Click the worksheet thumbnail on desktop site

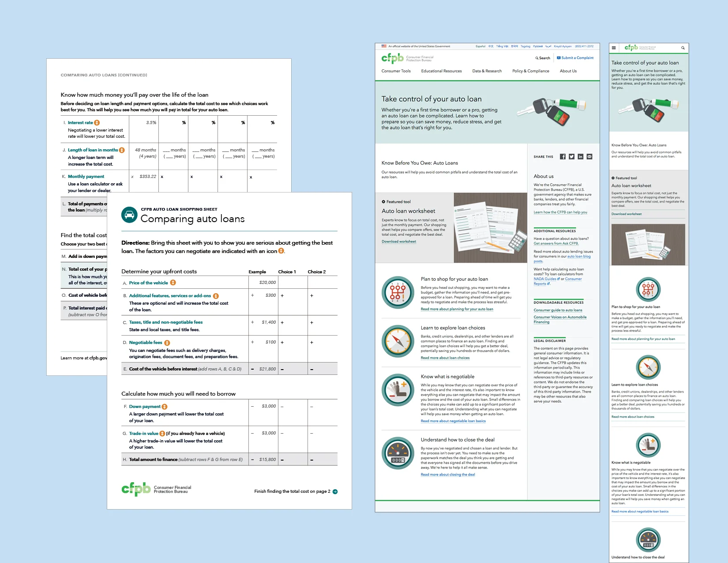(x=490, y=227)
